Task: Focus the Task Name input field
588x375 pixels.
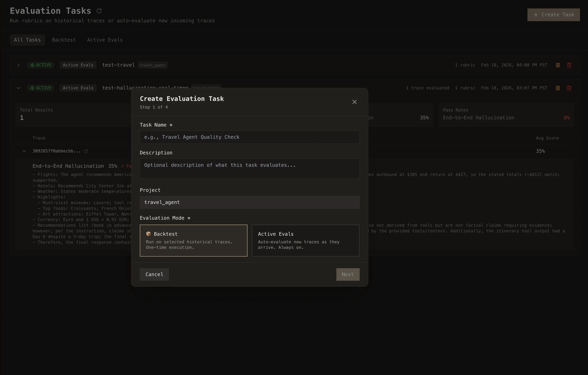Action: pos(249,137)
